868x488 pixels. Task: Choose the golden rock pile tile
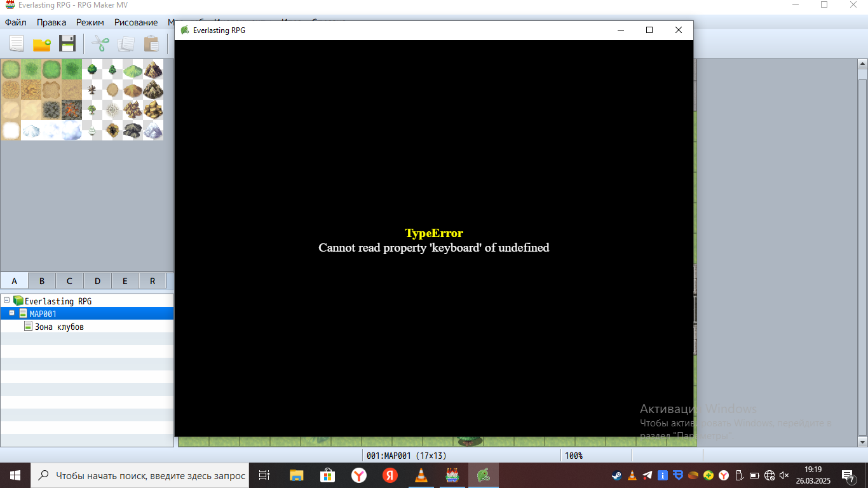[153, 110]
